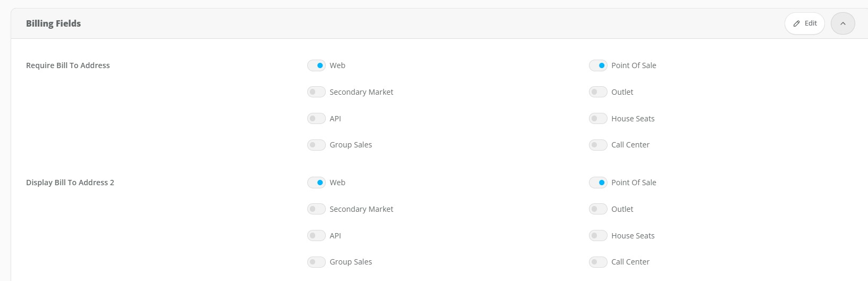Viewport: 868px width, 281px height.
Task: Click the Billing Fields section header title
Action: tap(53, 23)
